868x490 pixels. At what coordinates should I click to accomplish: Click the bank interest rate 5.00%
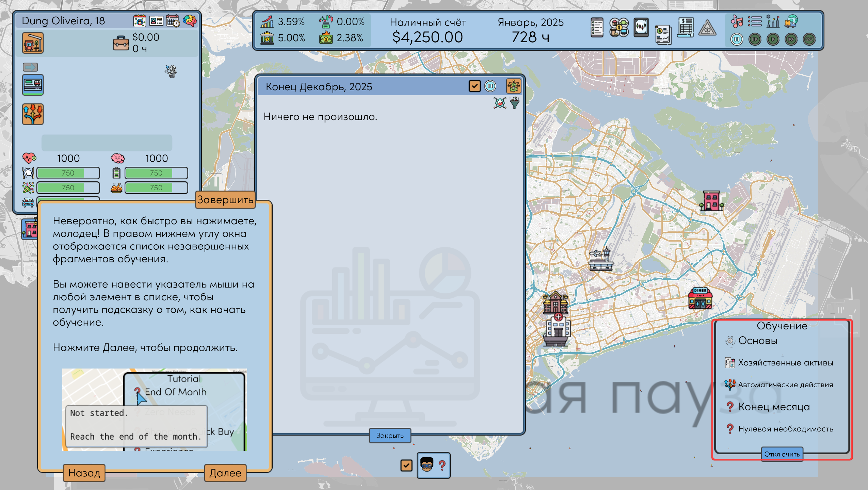pos(291,38)
